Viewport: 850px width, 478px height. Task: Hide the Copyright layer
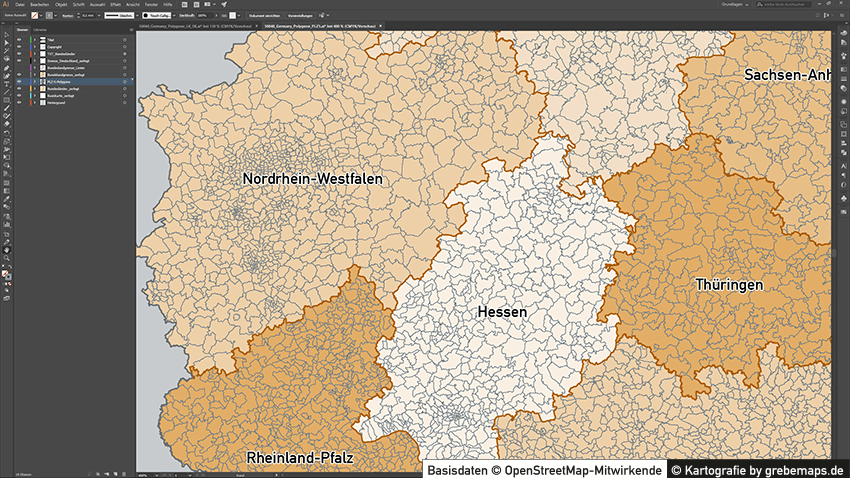pos(19,46)
